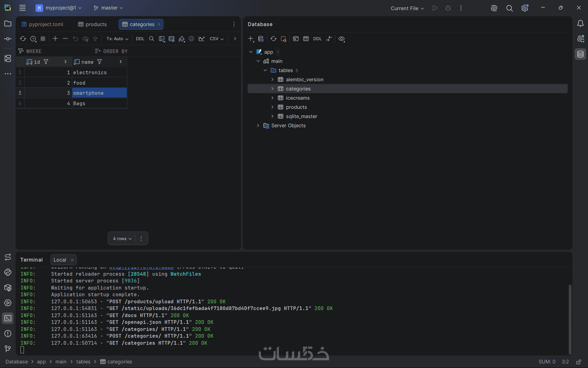Delete selected row with minus icon
Viewport: 588px width, 368px height.
pyautogui.click(x=65, y=39)
